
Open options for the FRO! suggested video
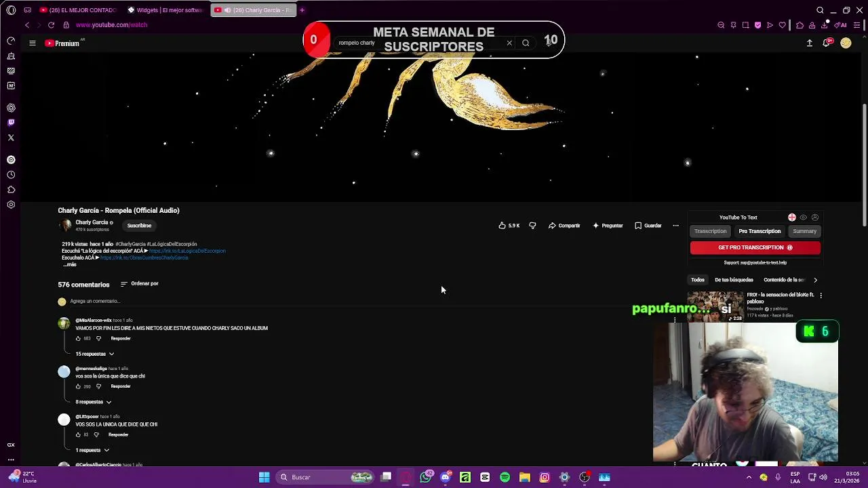821,296
